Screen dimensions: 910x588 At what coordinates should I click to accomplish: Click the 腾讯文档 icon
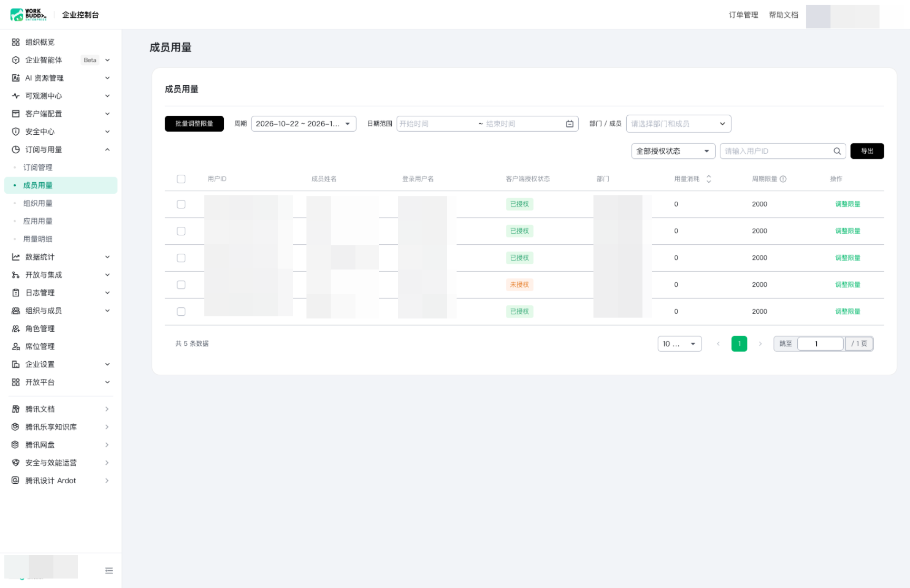16,409
